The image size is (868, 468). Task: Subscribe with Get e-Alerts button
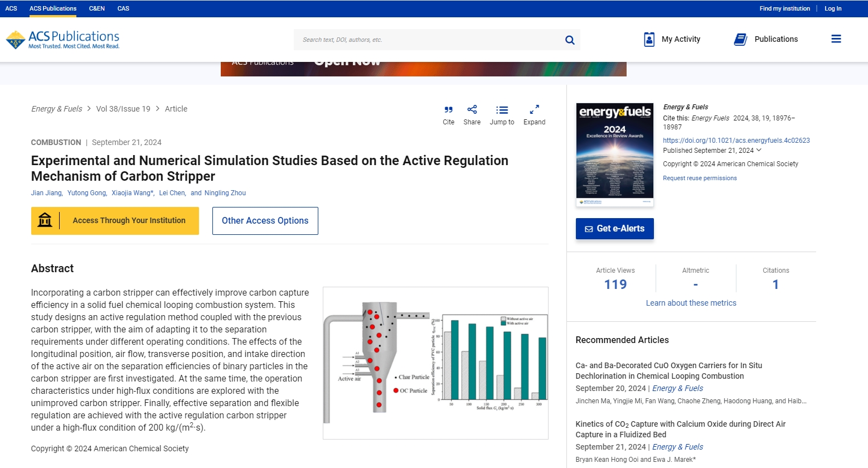[614, 229]
